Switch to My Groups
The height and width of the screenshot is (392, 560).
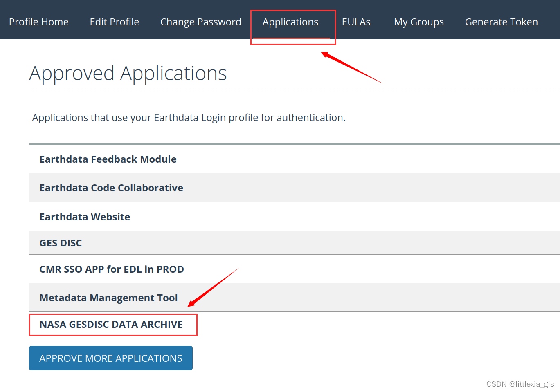(x=419, y=22)
